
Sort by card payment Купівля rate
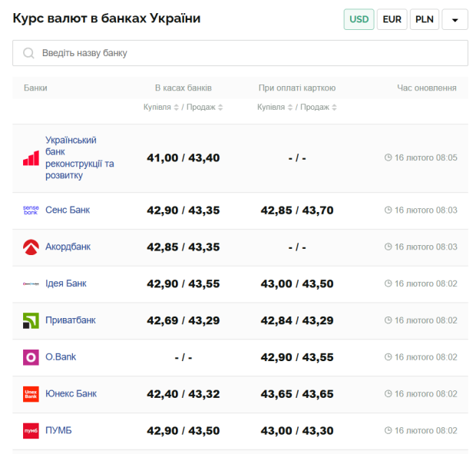[x=275, y=108]
